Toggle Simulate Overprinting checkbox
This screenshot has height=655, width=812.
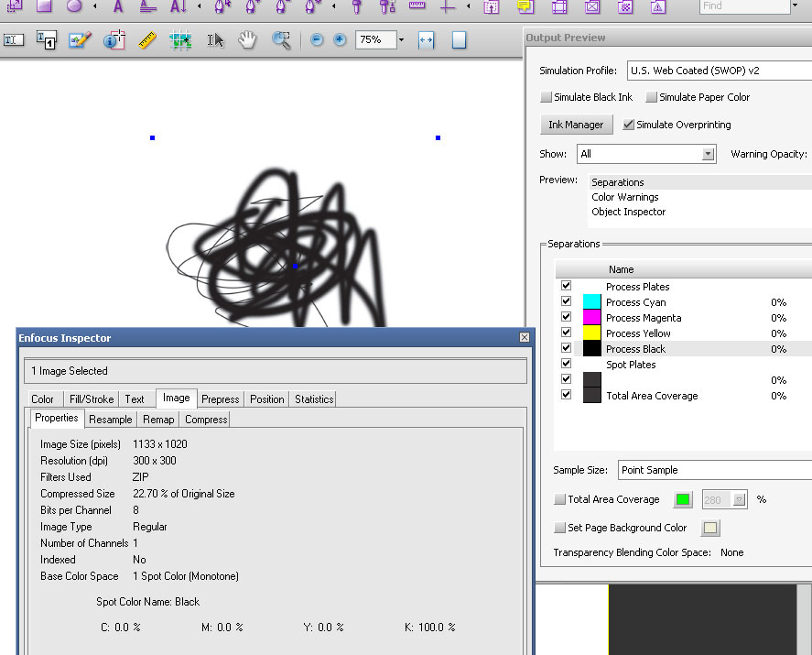629,125
